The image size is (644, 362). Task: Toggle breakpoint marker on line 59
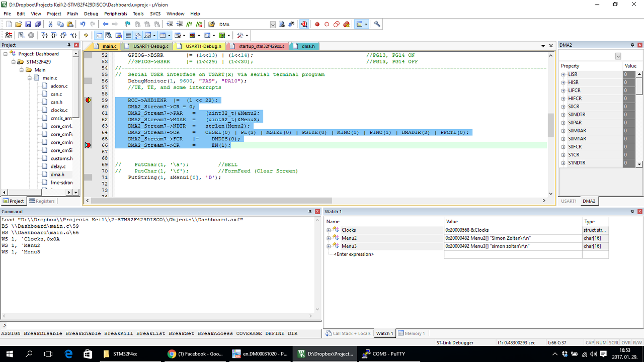coord(88,100)
